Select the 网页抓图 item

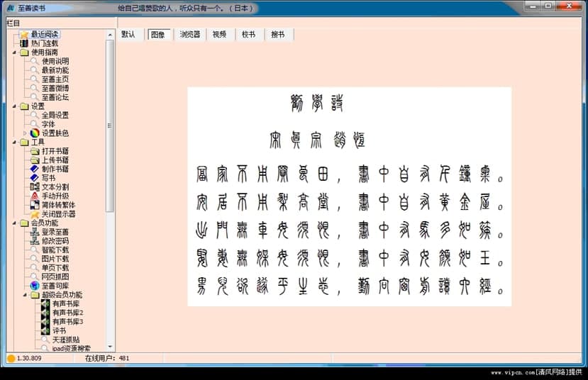[x=55, y=277]
